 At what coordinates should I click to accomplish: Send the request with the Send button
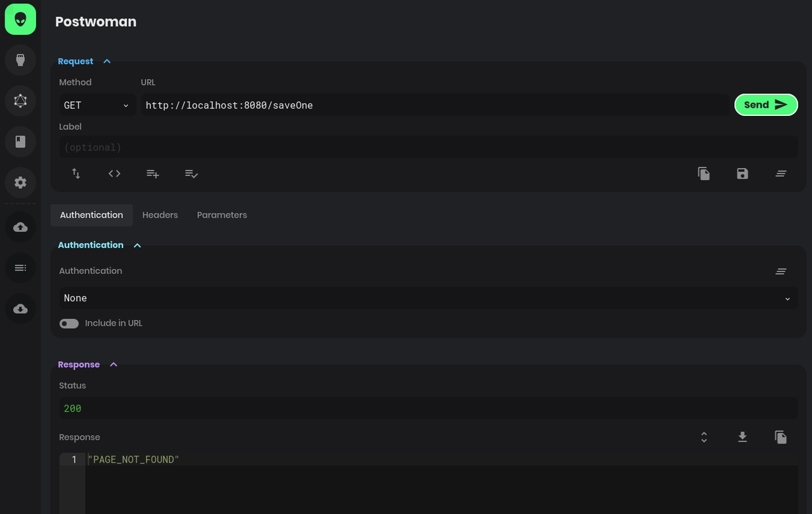766,105
